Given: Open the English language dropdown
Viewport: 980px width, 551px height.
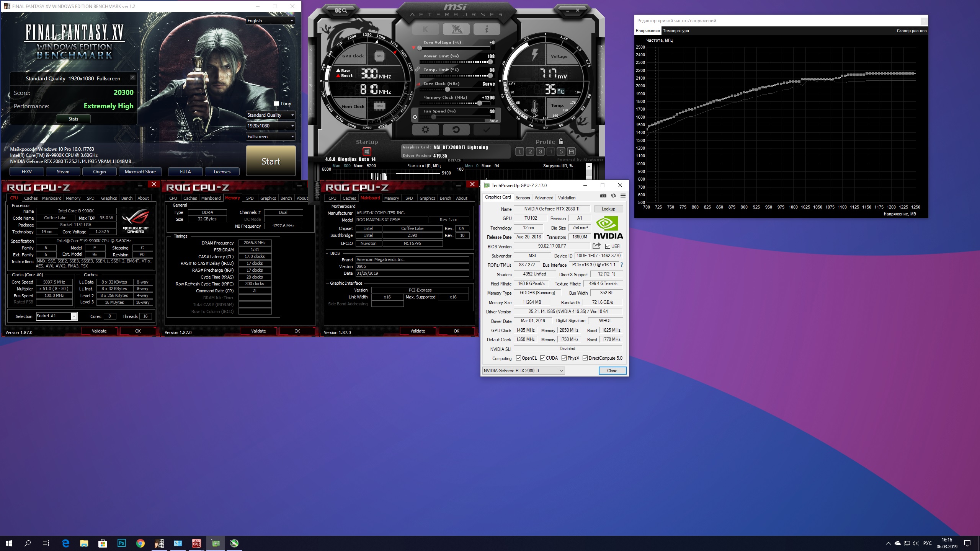Looking at the screenshot, I should 270,21.
